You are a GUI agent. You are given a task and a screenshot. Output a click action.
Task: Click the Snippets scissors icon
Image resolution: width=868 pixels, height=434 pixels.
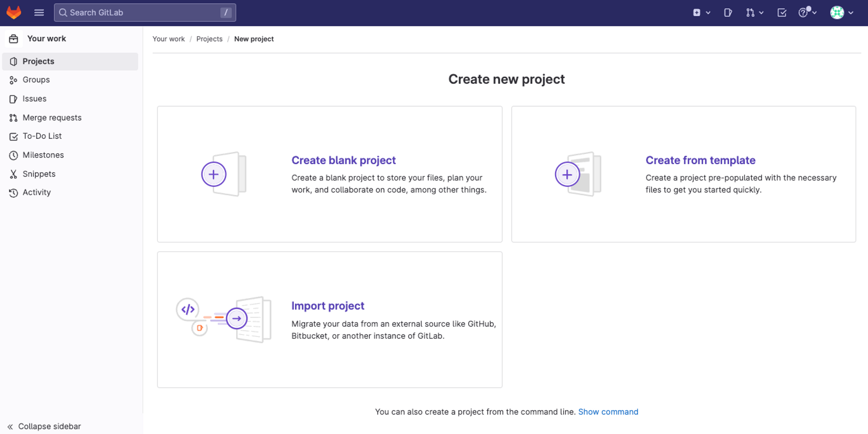point(13,174)
